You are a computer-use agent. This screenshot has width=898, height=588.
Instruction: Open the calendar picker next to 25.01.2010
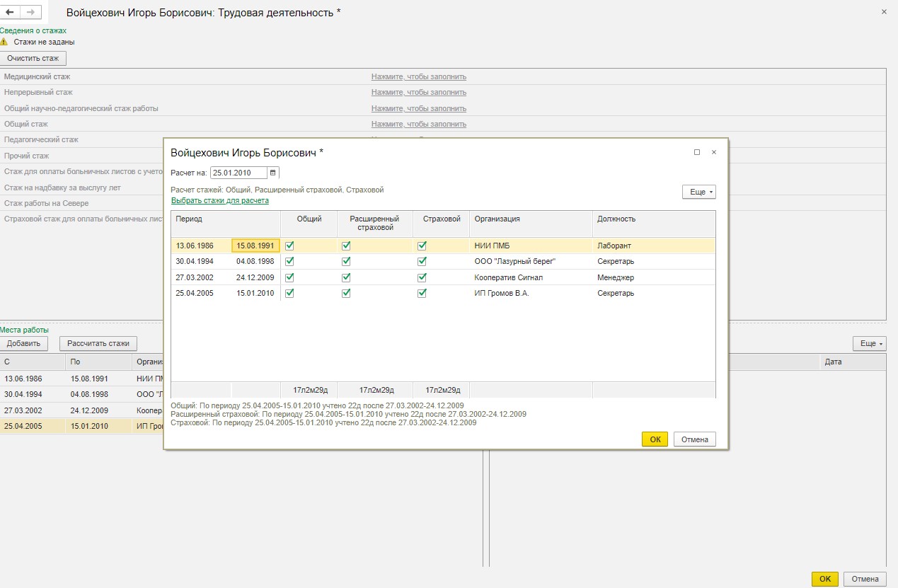click(x=274, y=172)
